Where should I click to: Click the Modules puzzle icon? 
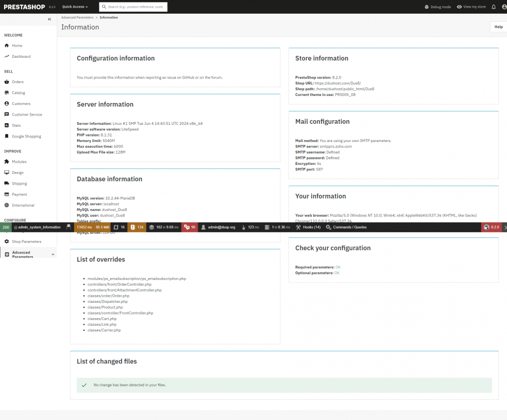(x=7, y=161)
